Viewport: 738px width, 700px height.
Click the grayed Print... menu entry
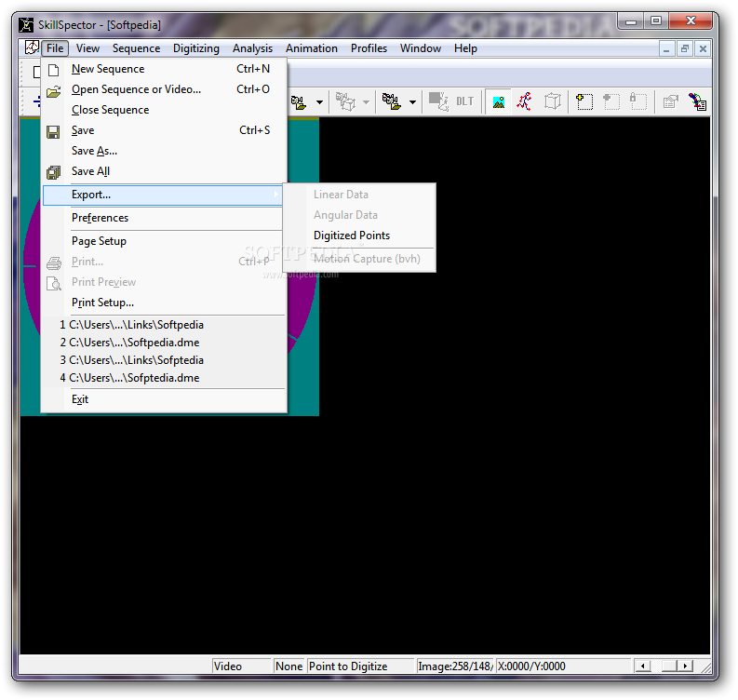click(164, 262)
